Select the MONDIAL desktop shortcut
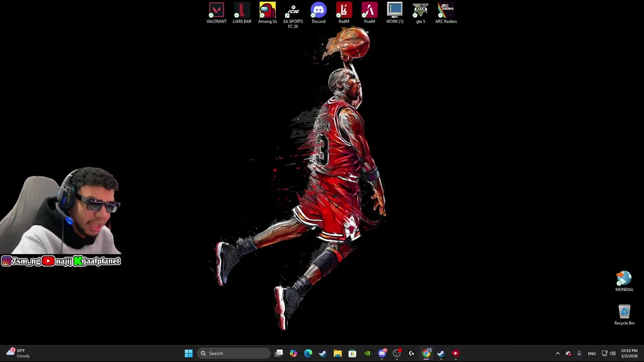 [624, 282]
